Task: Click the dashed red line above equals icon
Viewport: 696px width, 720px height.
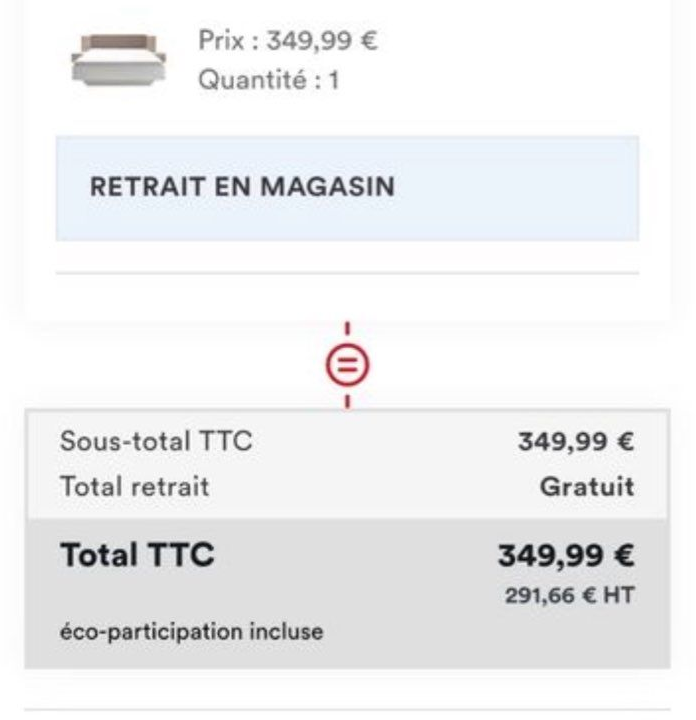Action: 347,331
